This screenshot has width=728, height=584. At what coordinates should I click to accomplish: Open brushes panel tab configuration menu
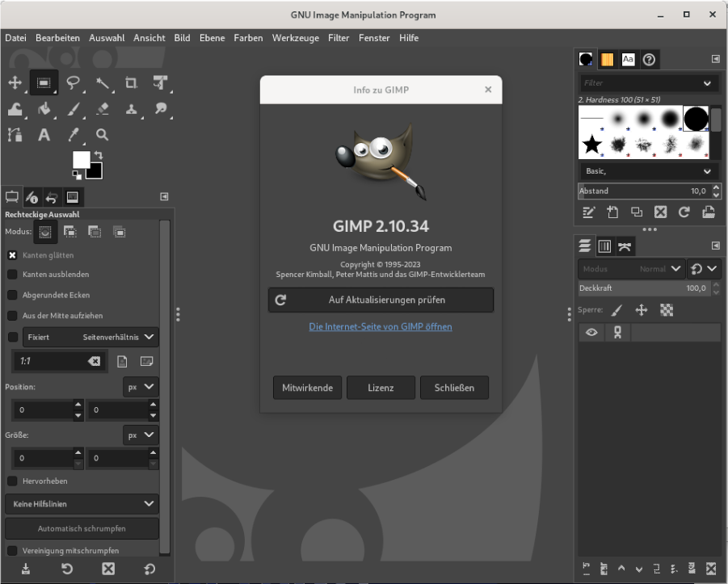715,59
